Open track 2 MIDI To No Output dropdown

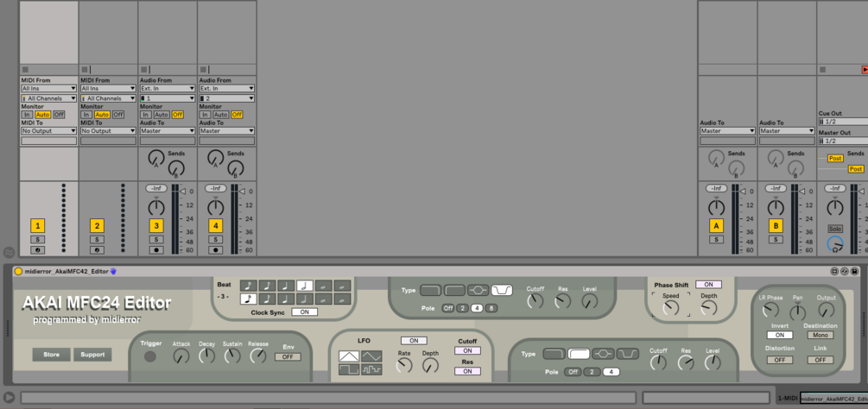[x=108, y=131]
